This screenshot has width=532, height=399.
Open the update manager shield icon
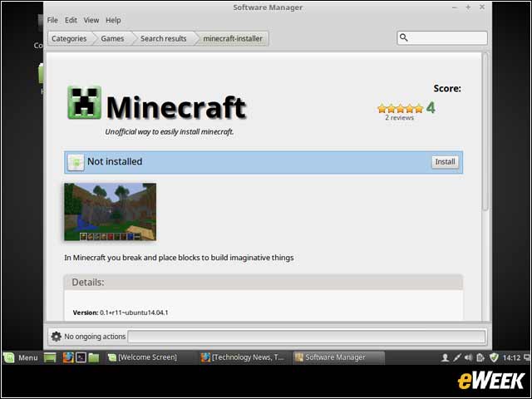494,357
